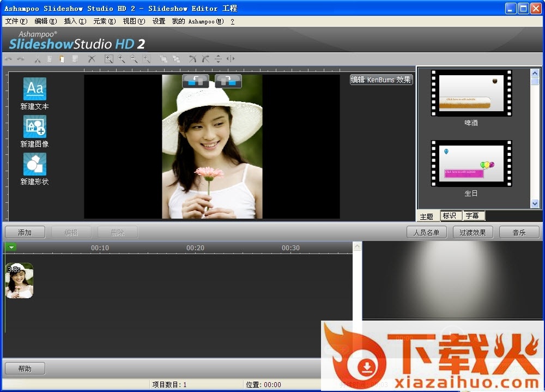The height and width of the screenshot is (392, 545).
Task: Click the 00:10 mark on the timeline ruler
Action: click(x=100, y=248)
